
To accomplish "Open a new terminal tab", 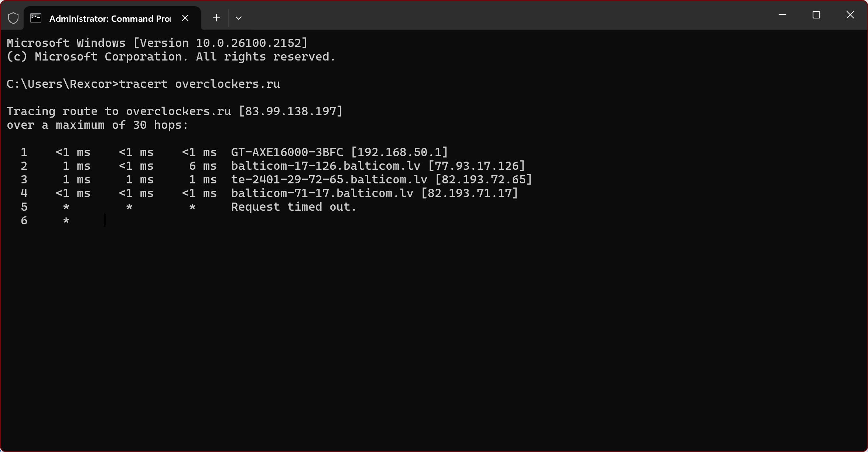I will [216, 18].
